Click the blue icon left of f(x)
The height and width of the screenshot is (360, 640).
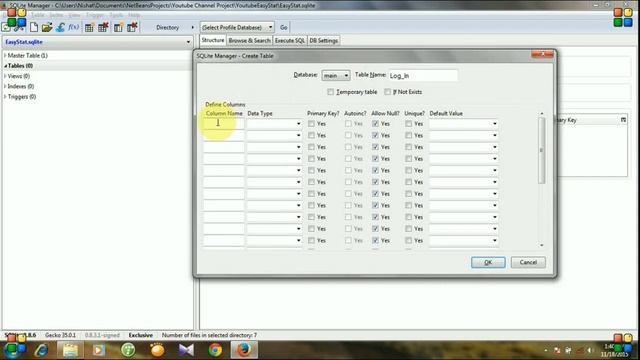60,27
